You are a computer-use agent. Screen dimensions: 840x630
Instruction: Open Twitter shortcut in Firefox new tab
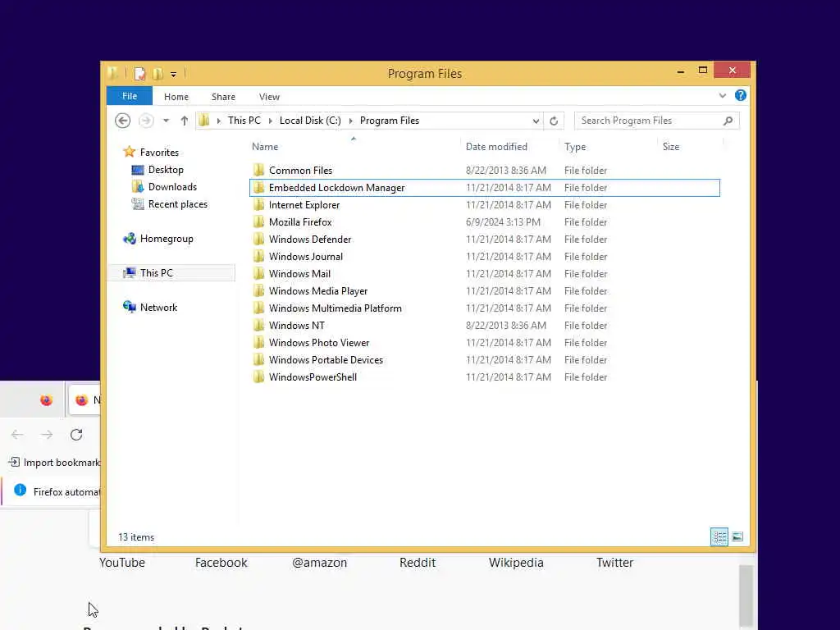tap(615, 563)
